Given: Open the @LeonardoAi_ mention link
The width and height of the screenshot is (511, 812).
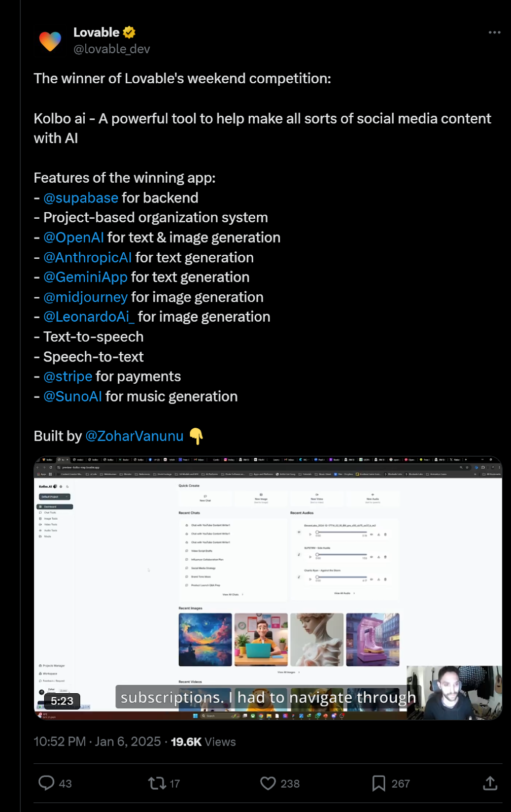Looking at the screenshot, I should click(89, 317).
